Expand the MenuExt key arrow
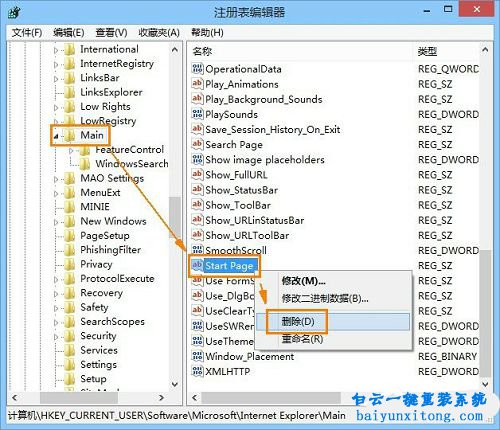 click(x=56, y=193)
